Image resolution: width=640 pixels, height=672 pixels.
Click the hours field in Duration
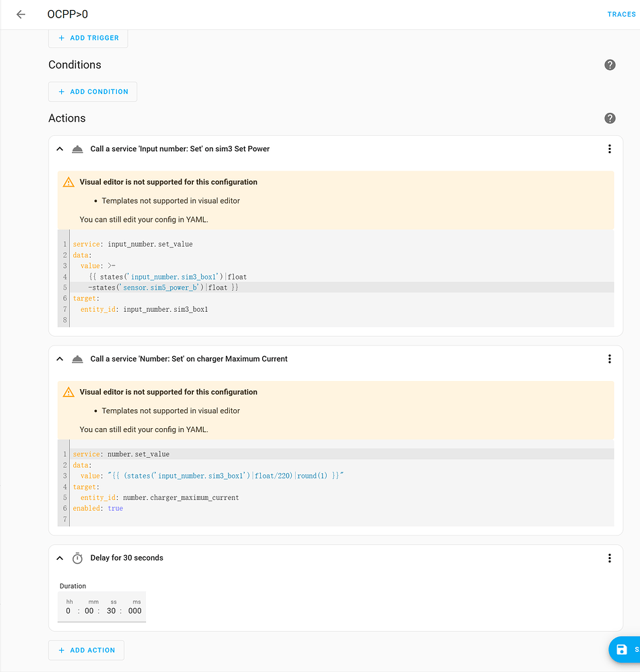69,611
